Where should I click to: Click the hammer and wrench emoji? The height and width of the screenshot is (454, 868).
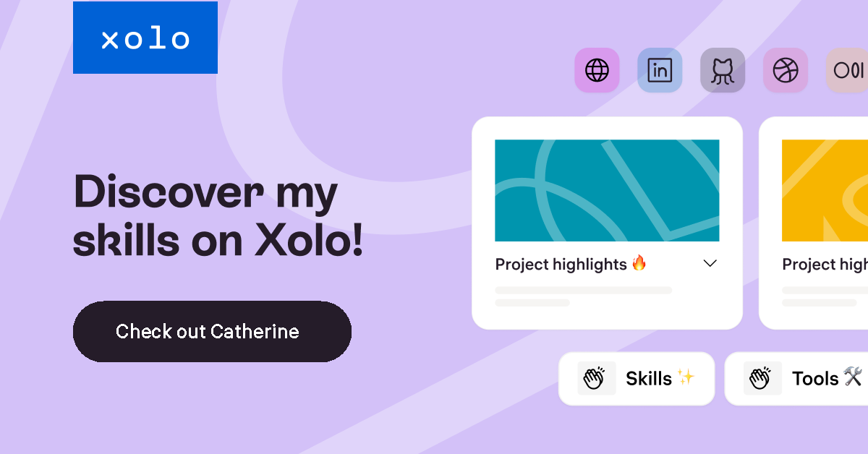[x=853, y=377]
